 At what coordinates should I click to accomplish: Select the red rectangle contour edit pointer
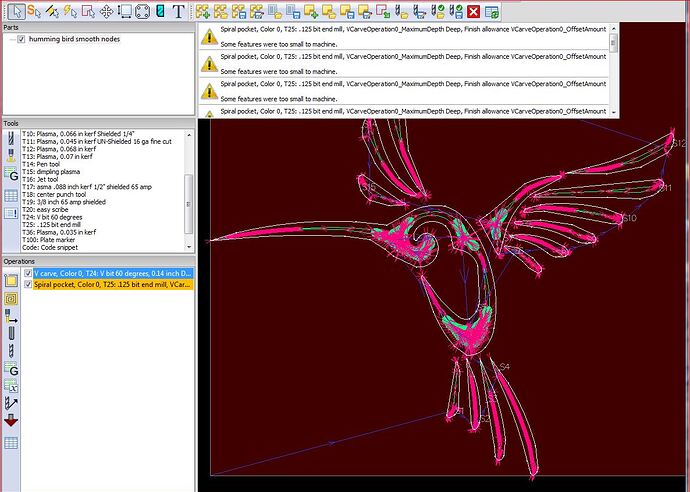tap(88, 11)
